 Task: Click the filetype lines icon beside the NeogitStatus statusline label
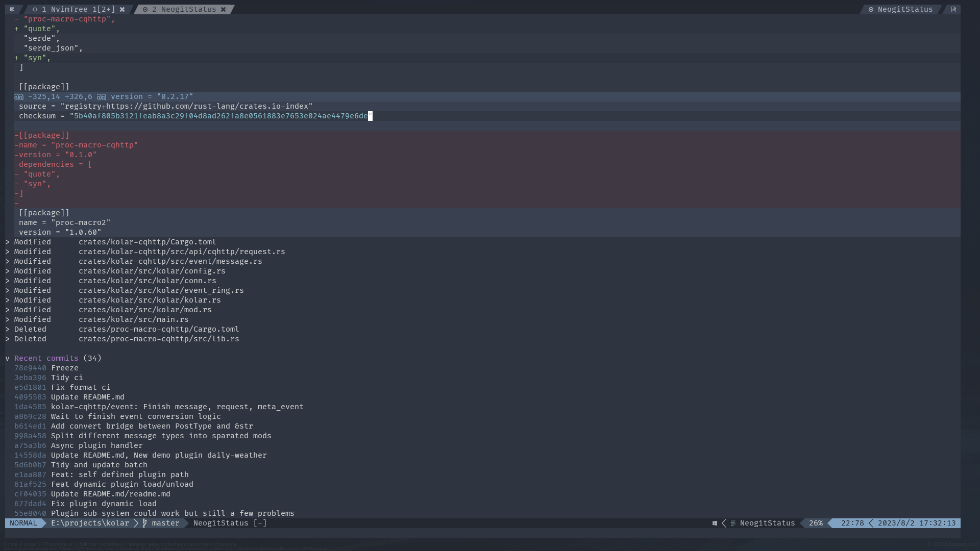[733, 523]
